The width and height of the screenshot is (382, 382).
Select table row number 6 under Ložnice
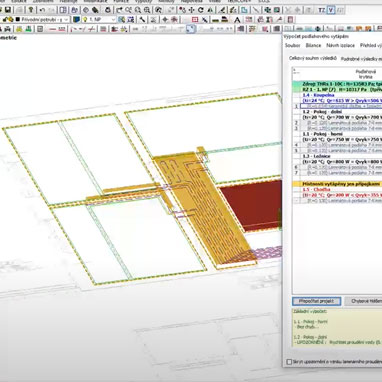pos(337,167)
